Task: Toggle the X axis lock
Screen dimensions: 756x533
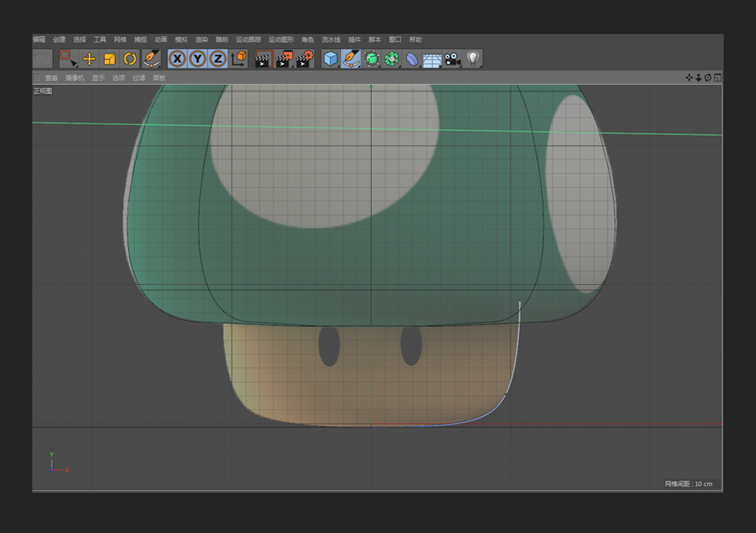Action: coord(178,59)
